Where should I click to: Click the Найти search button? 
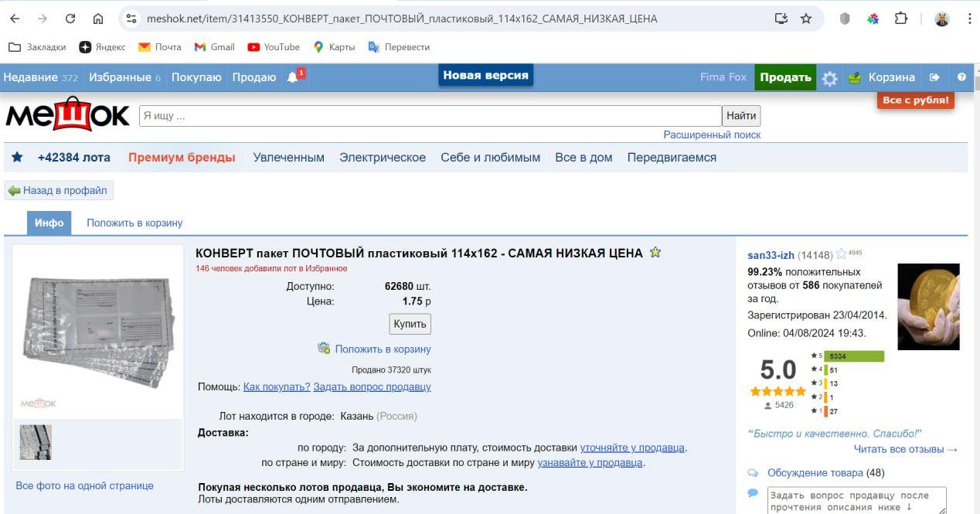(741, 116)
